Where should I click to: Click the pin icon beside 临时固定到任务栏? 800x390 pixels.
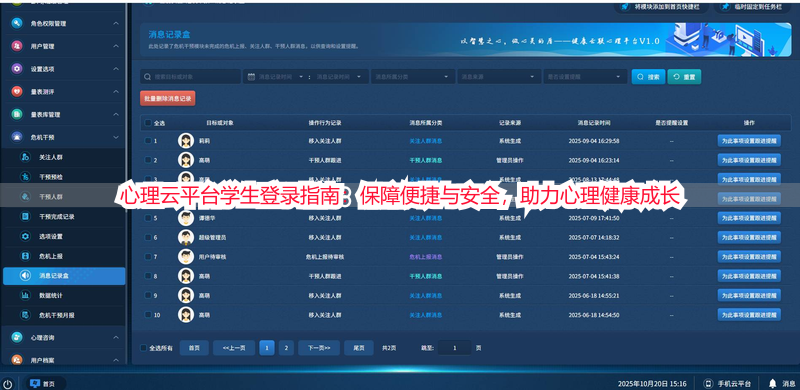[x=725, y=7]
